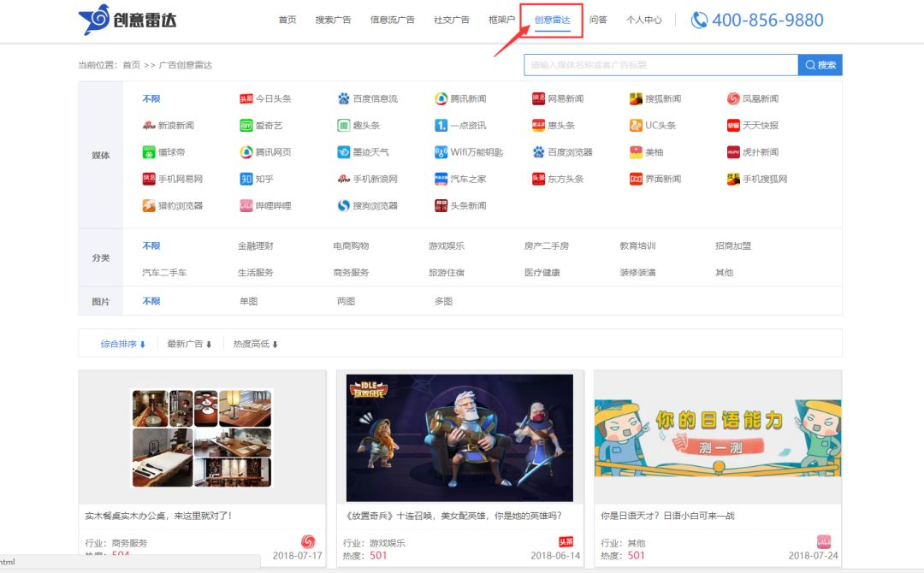This screenshot has width=924, height=573.
Task: Choose the 腾讯网页 media icon
Action: coord(246,152)
